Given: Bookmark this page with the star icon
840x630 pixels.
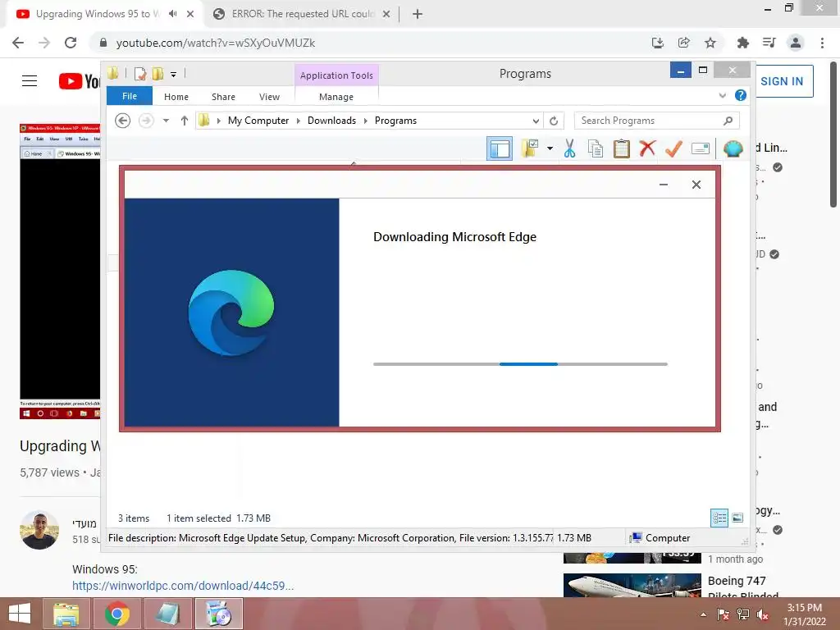Looking at the screenshot, I should (710, 43).
